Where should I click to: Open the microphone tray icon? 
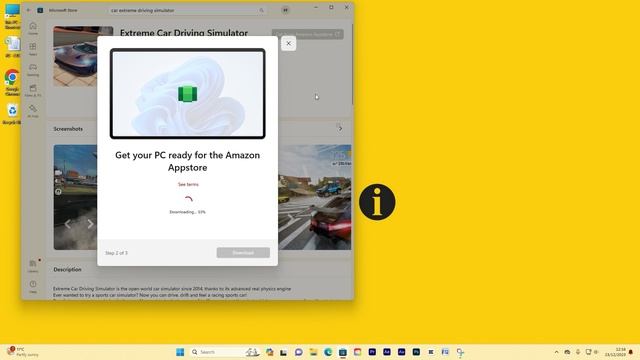pos(578,352)
